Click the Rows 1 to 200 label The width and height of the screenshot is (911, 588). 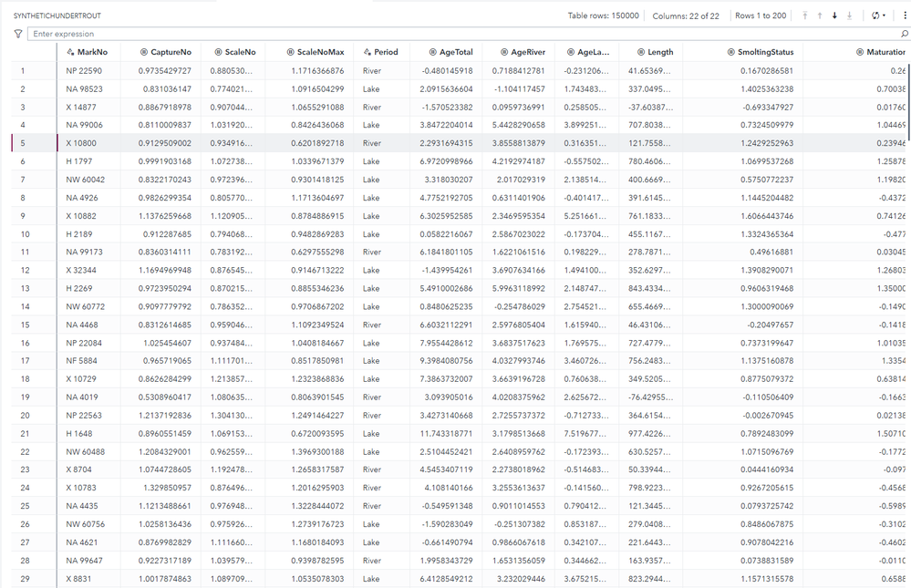pos(761,15)
